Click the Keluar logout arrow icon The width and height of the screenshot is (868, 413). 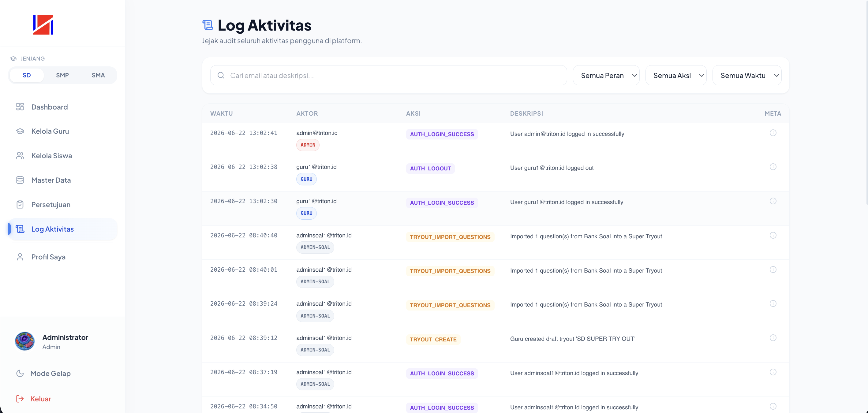tap(20, 399)
